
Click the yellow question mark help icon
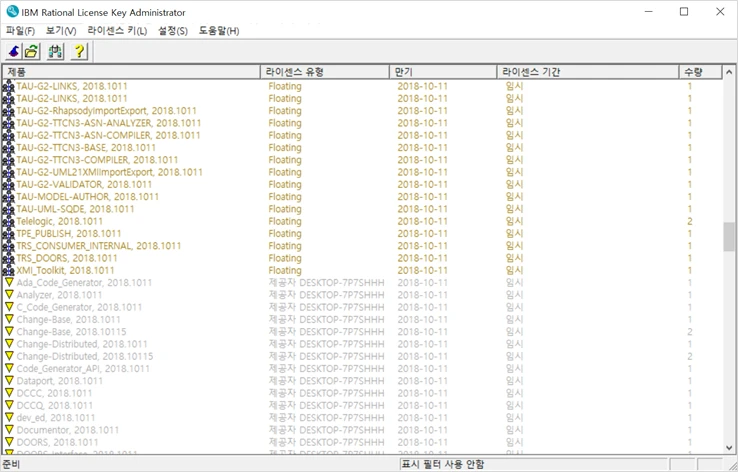pyautogui.click(x=78, y=51)
